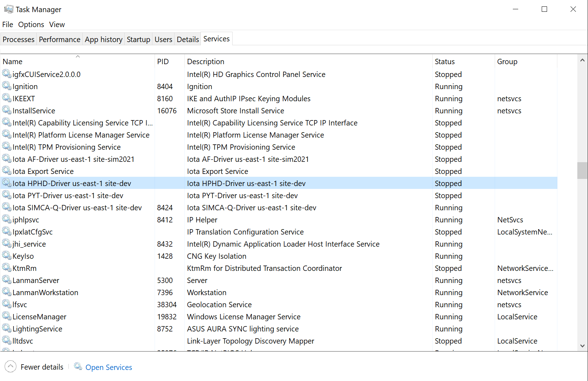Viewport: 588px width, 381px height.
Task: Open the Startup tab
Action: 139,39
